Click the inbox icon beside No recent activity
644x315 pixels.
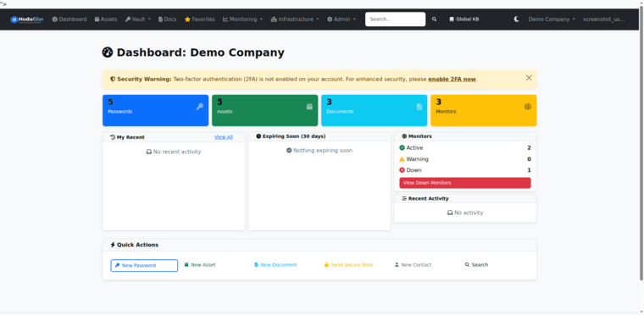[149, 152]
